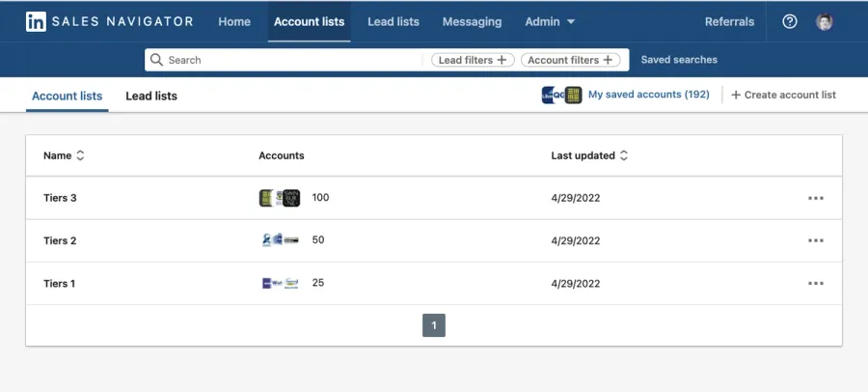Screen dimensions: 868x392
Task: Open My saved accounts (192)
Action: pos(649,95)
